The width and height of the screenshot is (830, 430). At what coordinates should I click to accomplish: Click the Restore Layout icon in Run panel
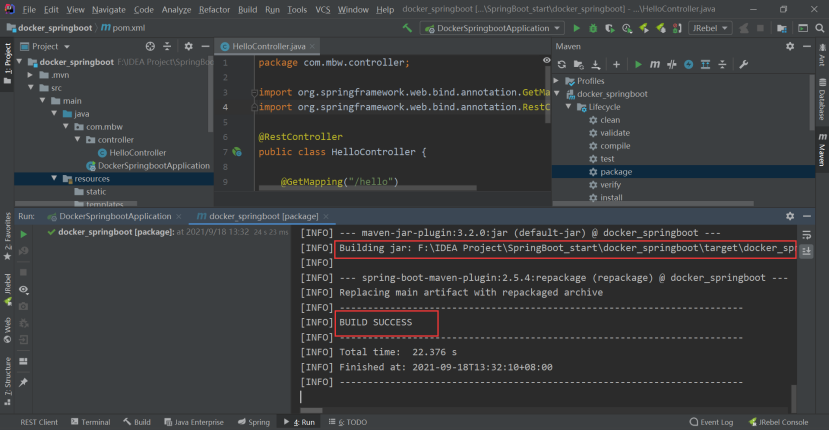pos(23,362)
